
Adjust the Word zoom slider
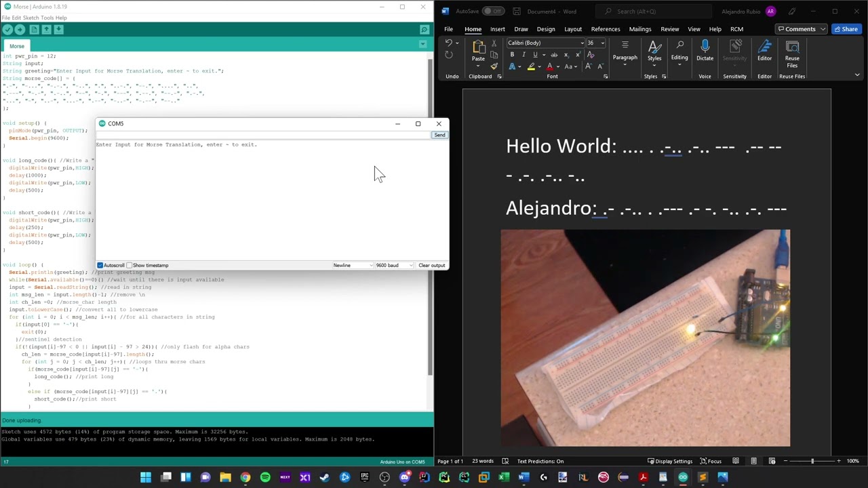(812, 462)
